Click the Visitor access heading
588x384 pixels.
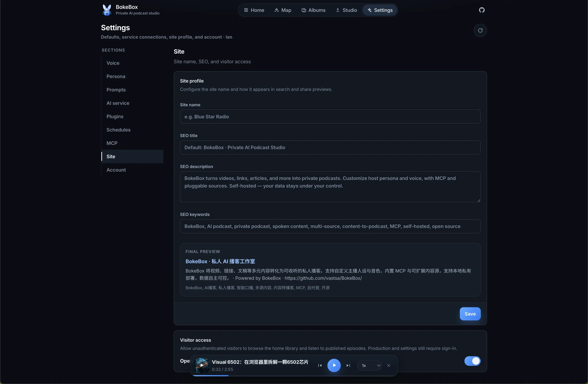point(195,340)
